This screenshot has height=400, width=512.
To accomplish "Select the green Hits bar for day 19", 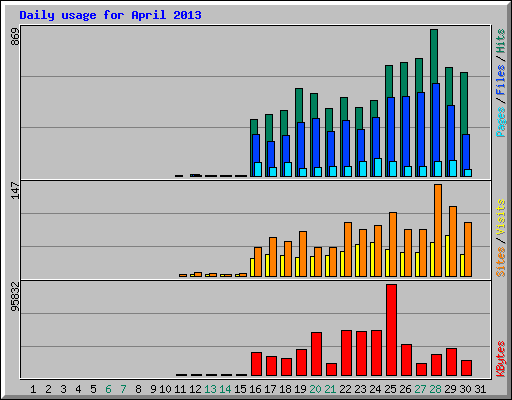I will click(299, 105).
